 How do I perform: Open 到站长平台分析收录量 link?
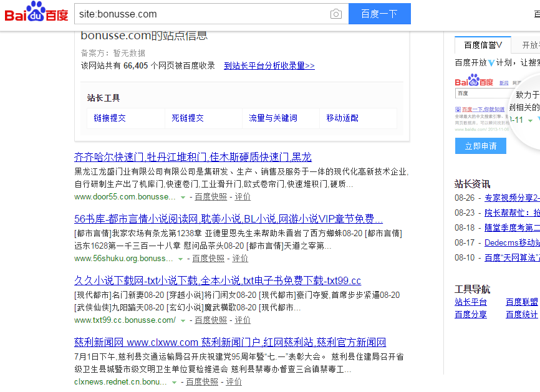[x=269, y=65]
